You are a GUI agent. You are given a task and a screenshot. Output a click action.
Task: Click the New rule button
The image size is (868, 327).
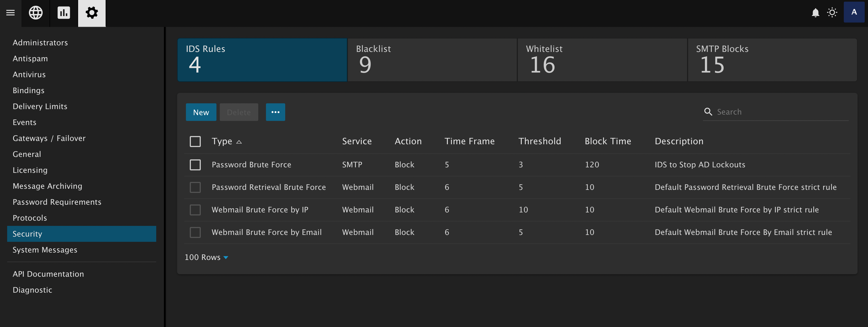[x=201, y=112]
